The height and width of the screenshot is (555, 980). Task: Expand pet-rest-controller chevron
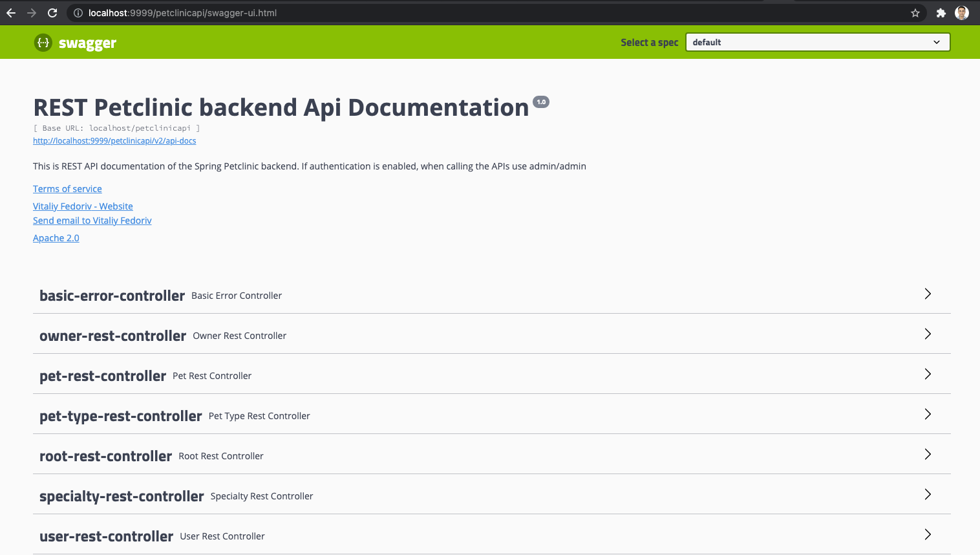coord(928,374)
